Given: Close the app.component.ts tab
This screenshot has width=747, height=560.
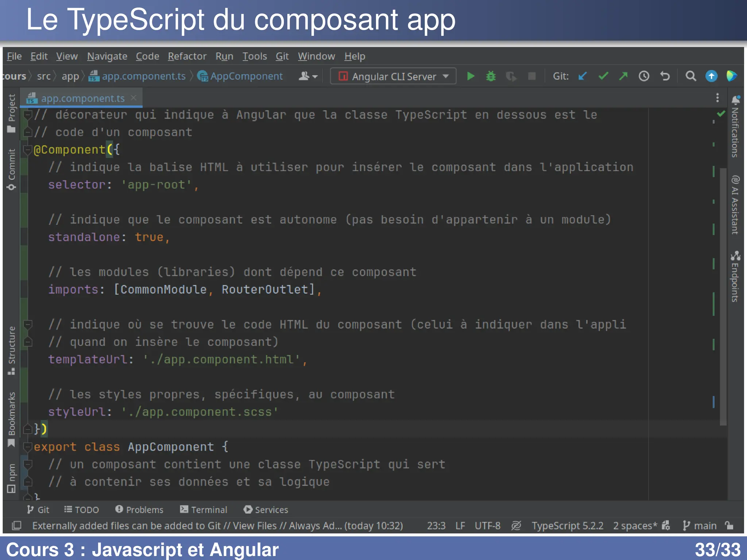Looking at the screenshot, I should (x=133, y=98).
